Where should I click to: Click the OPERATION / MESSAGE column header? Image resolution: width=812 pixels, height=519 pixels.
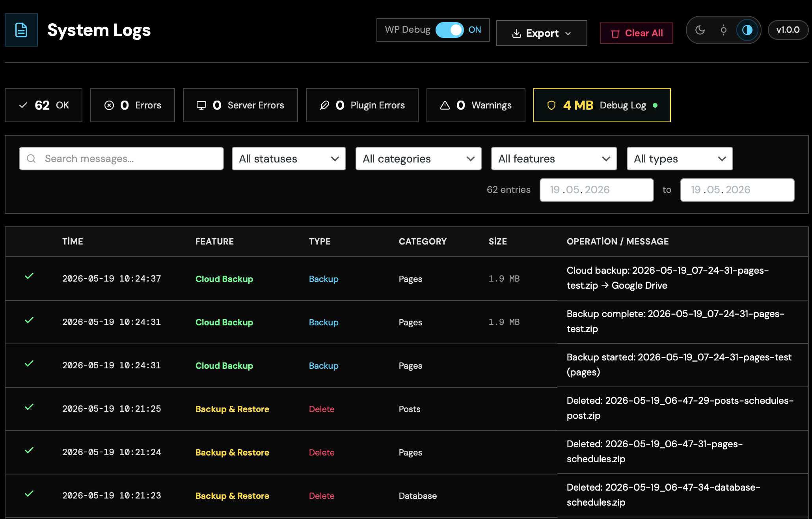coord(618,241)
